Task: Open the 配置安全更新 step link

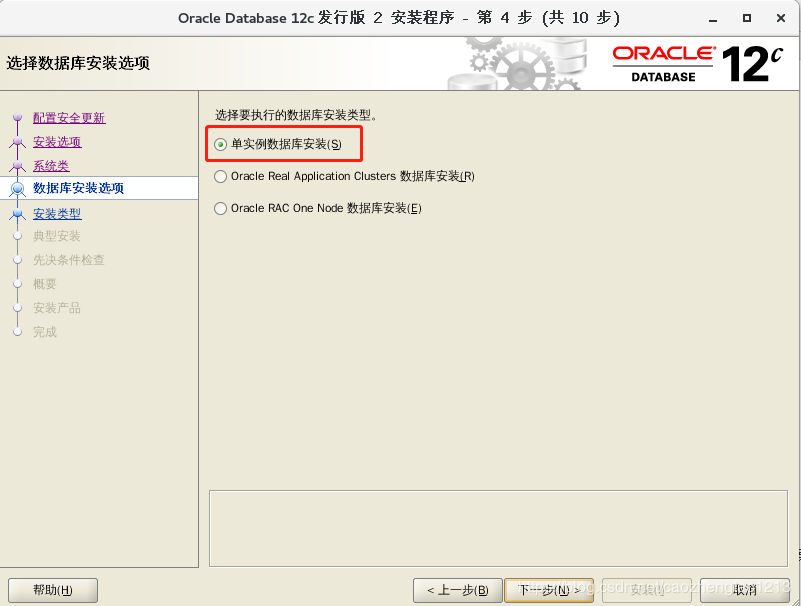Action: pyautogui.click(x=69, y=118)
